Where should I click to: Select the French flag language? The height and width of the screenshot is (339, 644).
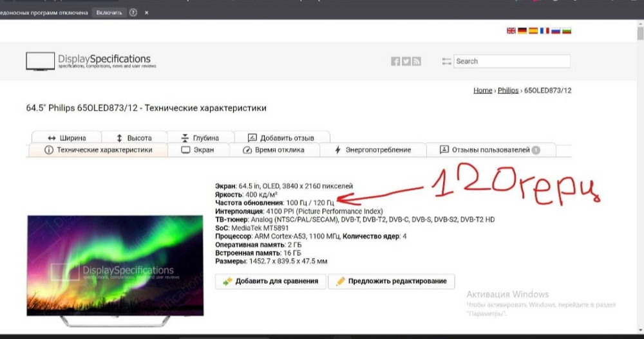[545, 31]
